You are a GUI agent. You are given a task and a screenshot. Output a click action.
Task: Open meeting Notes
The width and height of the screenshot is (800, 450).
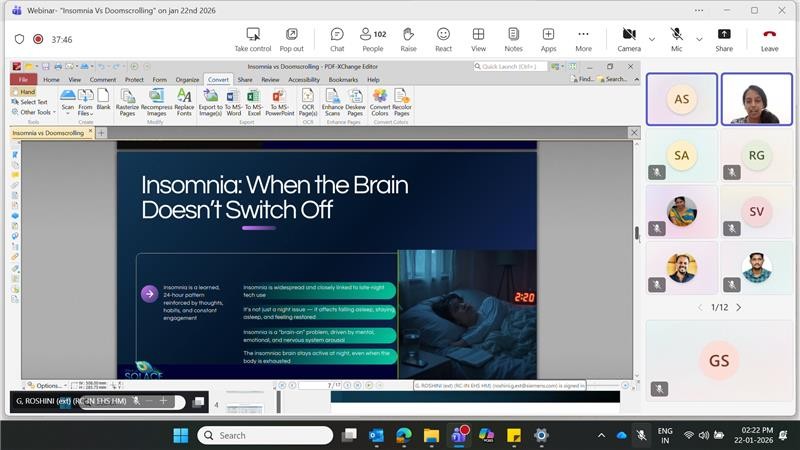click(x=513, y=38)
